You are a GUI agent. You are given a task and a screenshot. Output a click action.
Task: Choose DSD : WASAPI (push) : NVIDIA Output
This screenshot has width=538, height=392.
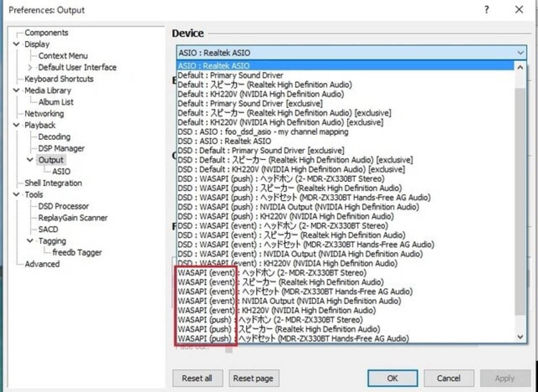click(x=346, y=207)
